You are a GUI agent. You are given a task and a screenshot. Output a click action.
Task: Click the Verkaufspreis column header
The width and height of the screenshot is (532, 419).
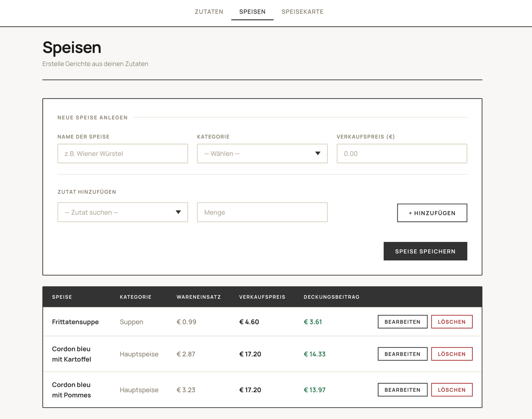tap(262, 297)
